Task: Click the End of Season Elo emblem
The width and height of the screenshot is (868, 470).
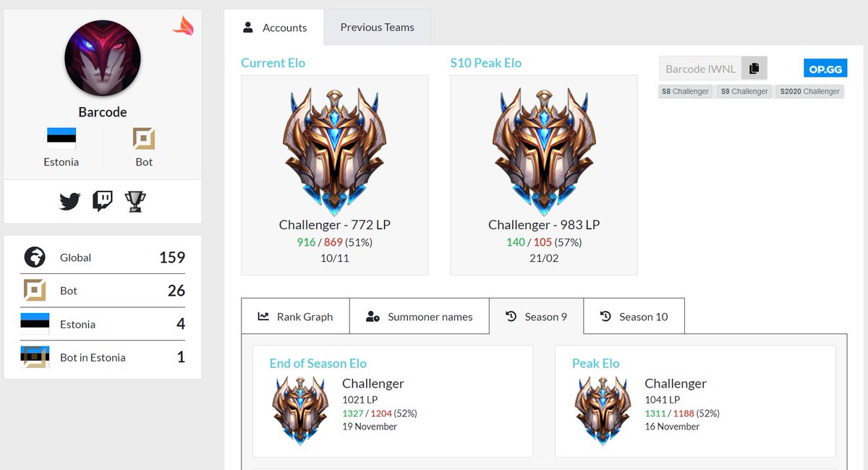Action: (x=300, y=410)
